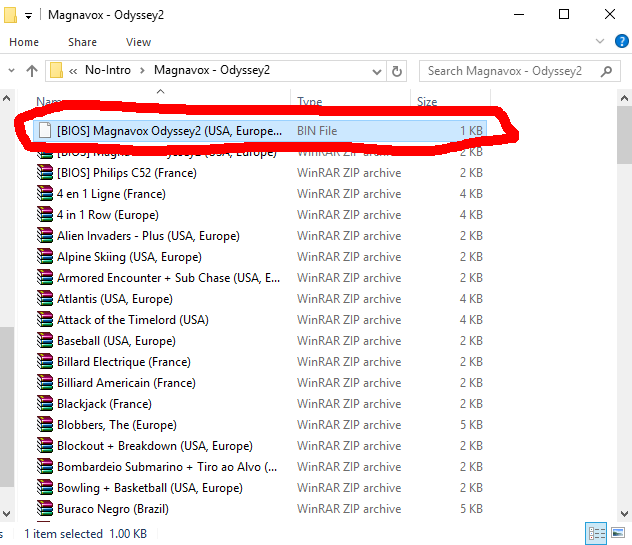Click WinRAR icon of Blockout + Breakdown
Image resolution: width=632 pixels, height=545 pixels.
[45, 445]
